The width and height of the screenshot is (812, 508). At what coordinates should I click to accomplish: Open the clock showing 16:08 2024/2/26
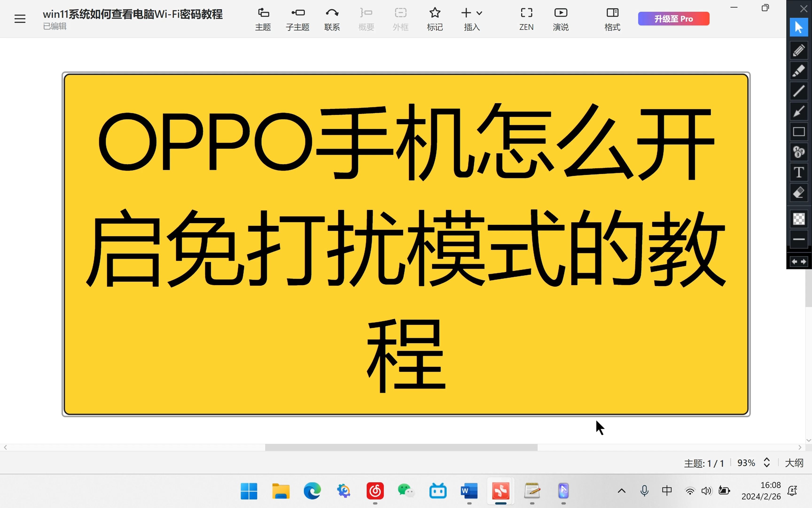tap(761, 491)
